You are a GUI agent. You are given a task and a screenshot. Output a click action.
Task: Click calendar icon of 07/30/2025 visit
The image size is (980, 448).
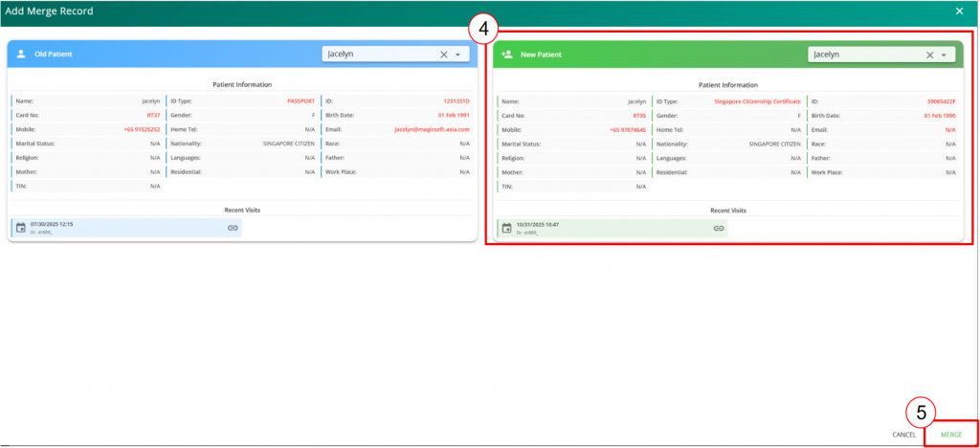tap(21, 228)
